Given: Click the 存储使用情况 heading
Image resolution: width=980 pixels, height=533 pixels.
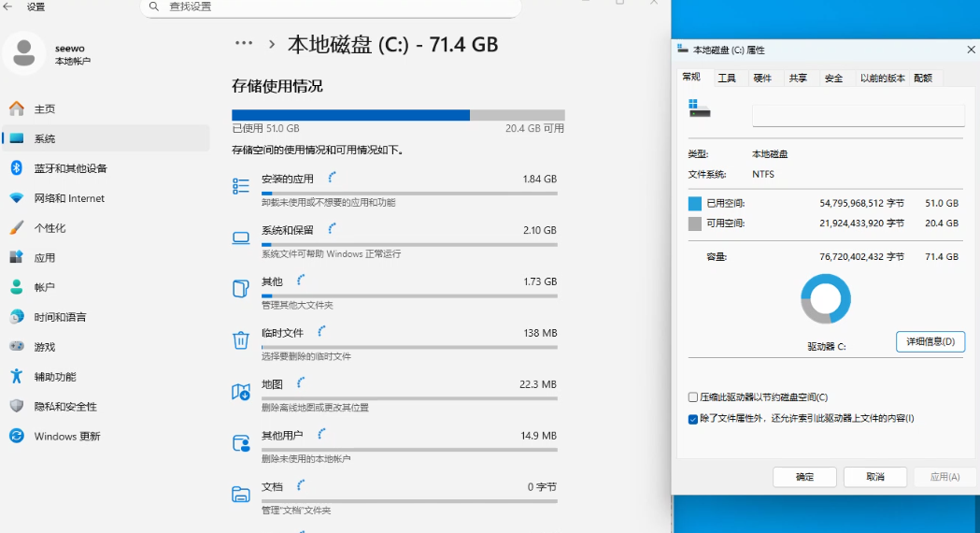Looking at the screenshot, I should click(277, 86).
